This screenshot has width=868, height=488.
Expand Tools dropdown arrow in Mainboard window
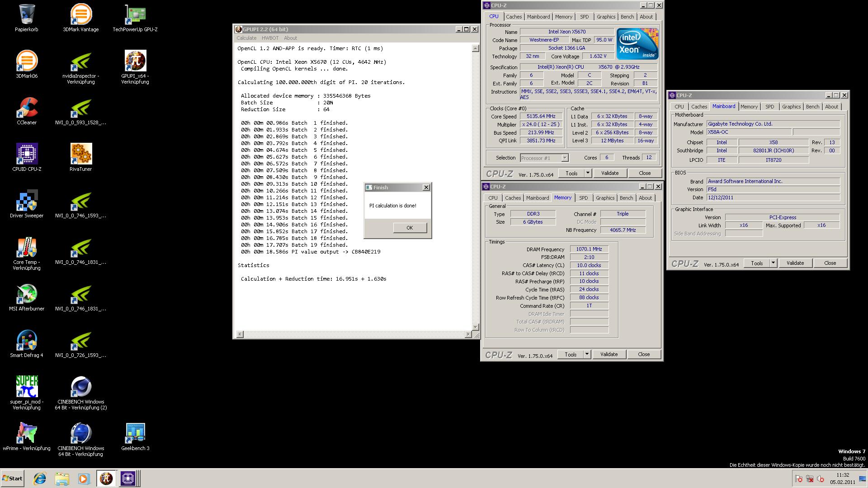point(773,263)
